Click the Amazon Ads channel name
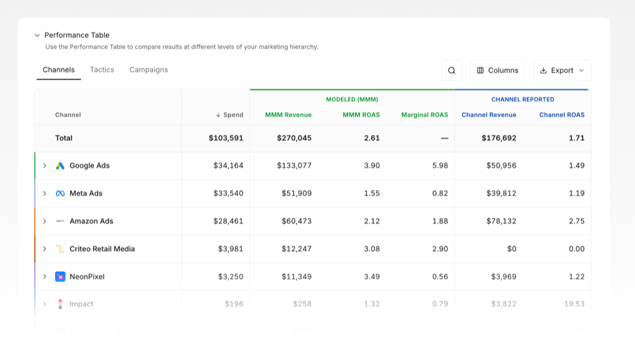The height and width of the screenshot is (364, 635). pos(91,221)
